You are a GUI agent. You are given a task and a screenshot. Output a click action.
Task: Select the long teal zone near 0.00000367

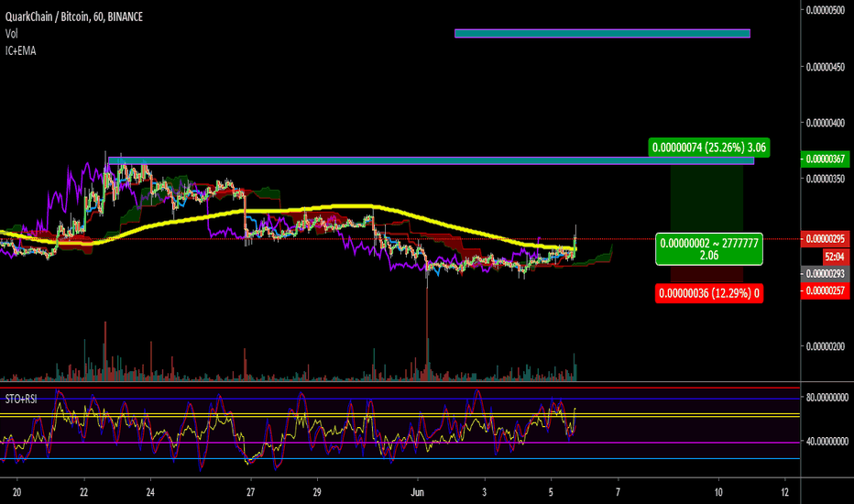(431, 160)
